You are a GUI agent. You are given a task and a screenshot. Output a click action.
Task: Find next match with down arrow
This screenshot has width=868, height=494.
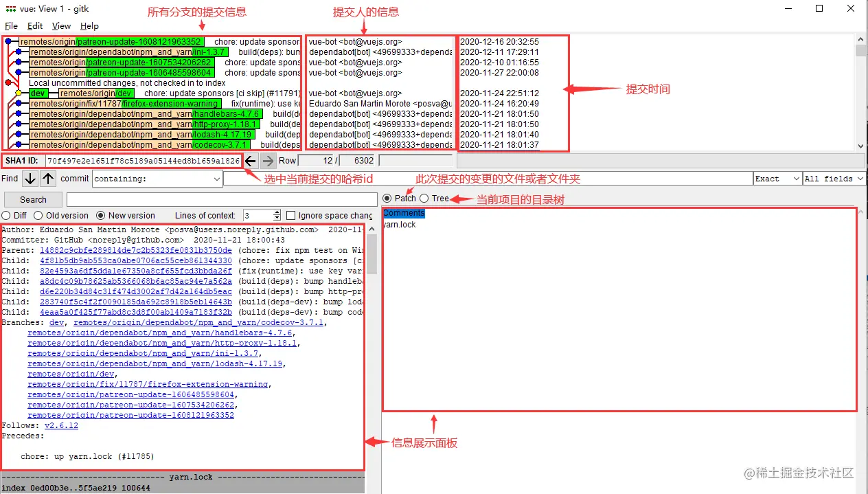click(x=30, y=179)
